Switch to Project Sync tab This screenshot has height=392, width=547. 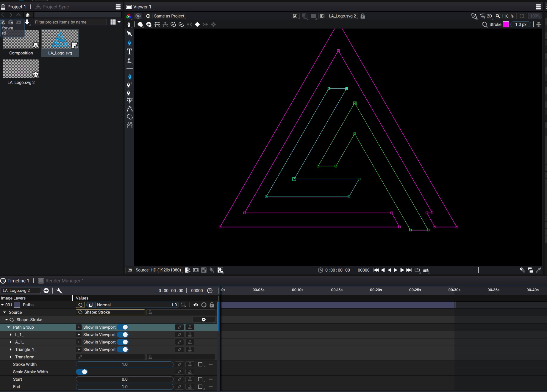coord(52,7)
